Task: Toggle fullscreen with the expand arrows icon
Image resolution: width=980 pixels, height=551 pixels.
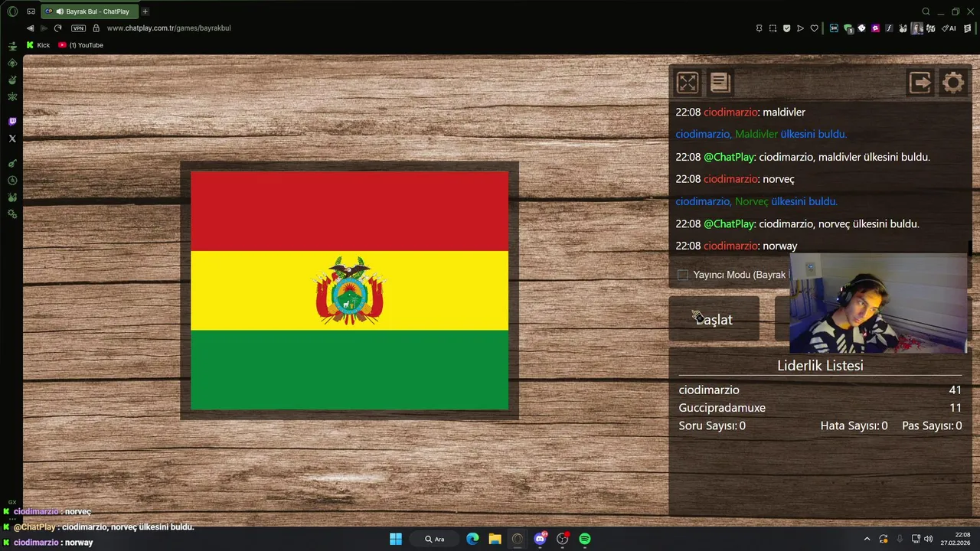Action: [x=688, y=83]
